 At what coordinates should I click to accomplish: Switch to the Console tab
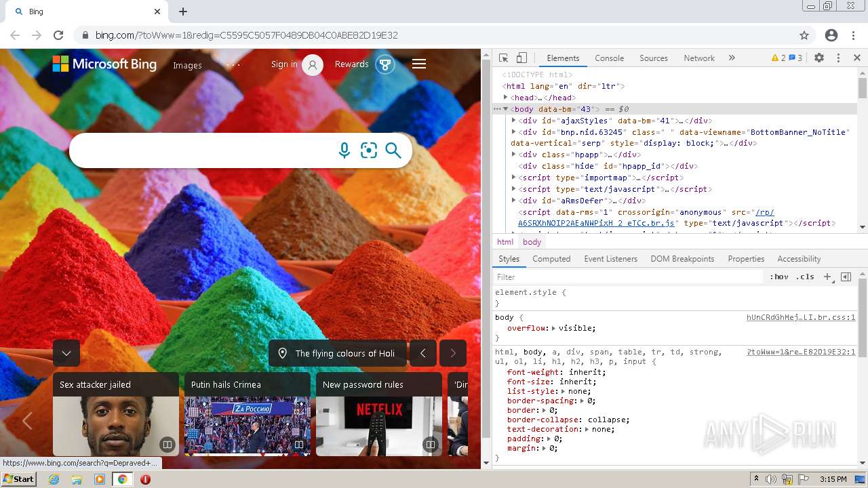click(609, 58)
